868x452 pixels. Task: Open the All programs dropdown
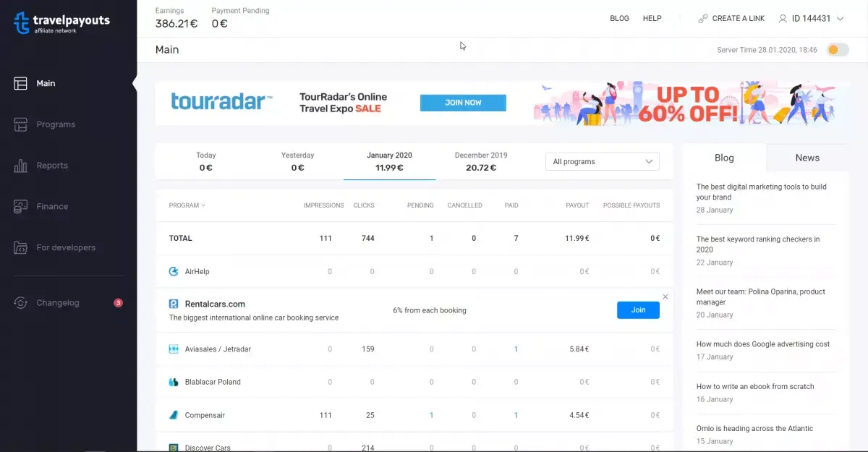click(x=603, y=162)
